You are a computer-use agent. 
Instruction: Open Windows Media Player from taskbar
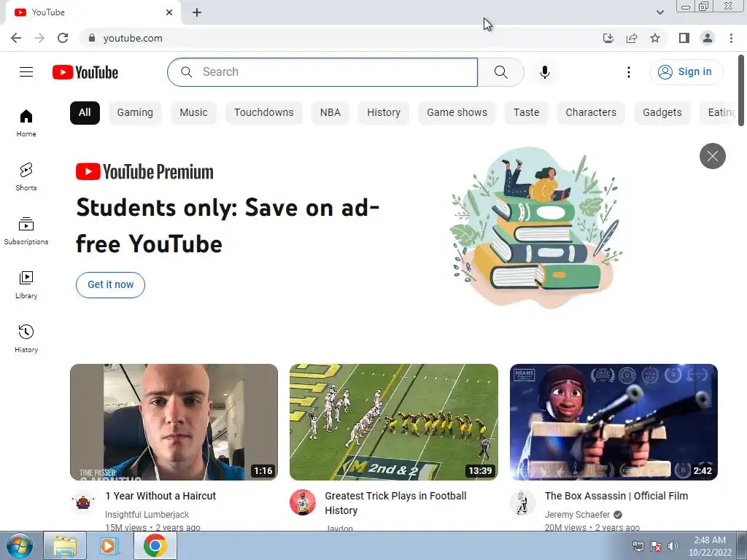(109, 545)
